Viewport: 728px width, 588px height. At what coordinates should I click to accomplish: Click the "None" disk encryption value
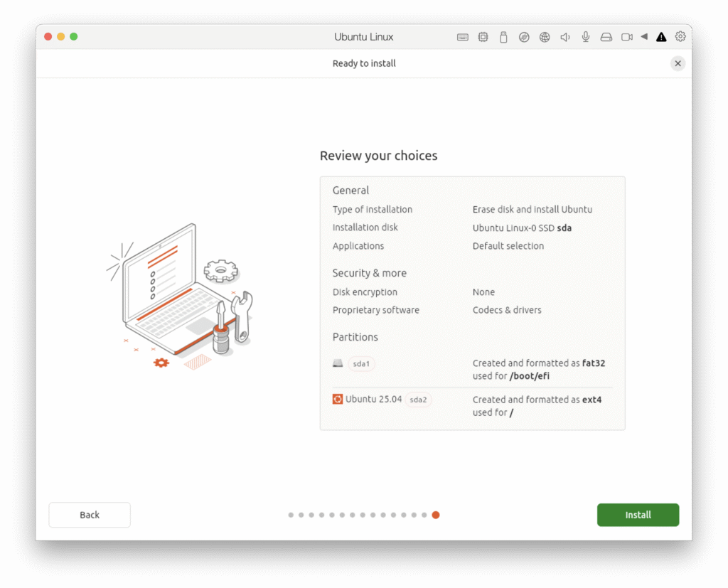point(483,292)
